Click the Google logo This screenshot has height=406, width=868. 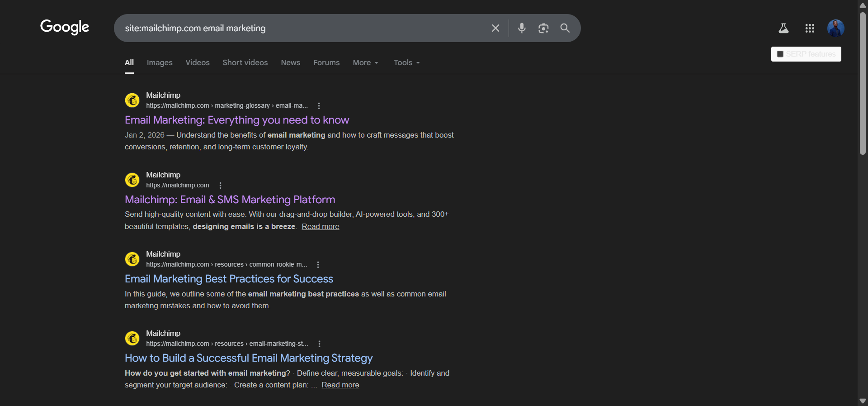point(65,27)
